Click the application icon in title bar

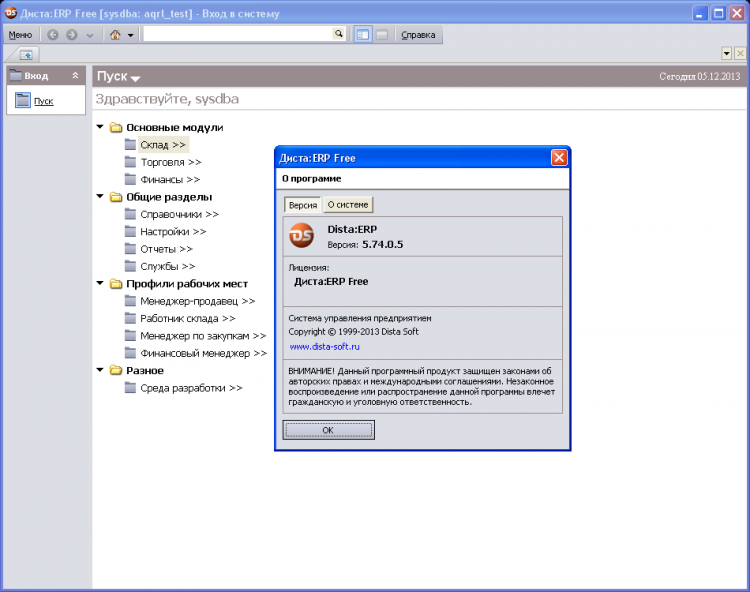[11, 13]
